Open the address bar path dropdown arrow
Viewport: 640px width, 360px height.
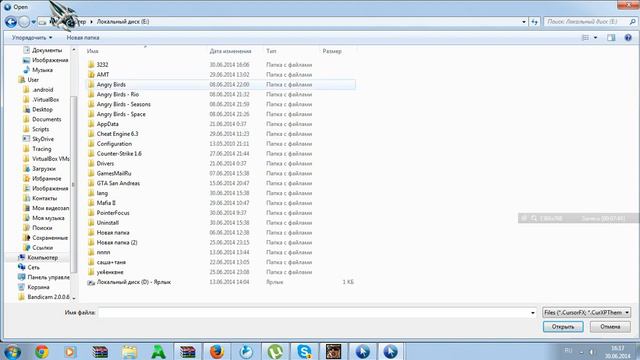pos(524,22)
